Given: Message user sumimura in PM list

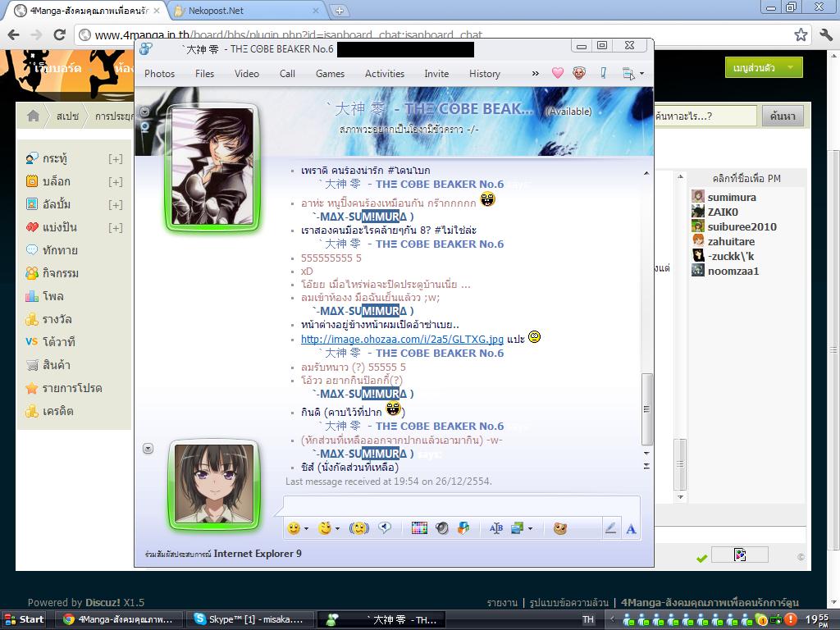Looking at the screenshot, I should point(731,197).
